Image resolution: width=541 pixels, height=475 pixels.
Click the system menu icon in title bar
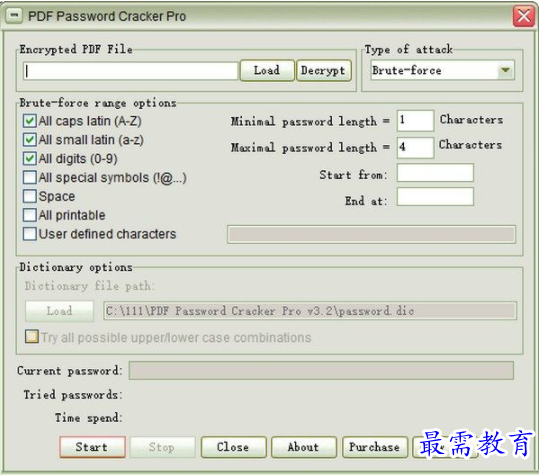coord(14,16)
